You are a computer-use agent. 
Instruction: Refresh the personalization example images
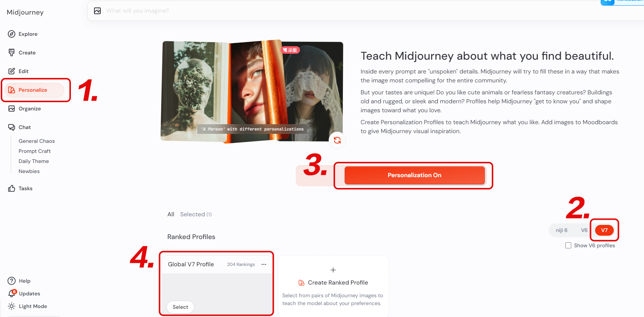(337, 140)
